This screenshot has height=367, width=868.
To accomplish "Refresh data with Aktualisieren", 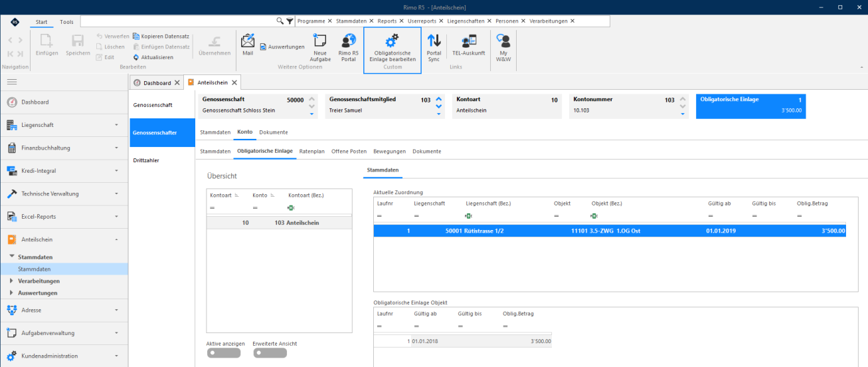I will [x=153, y=57].
